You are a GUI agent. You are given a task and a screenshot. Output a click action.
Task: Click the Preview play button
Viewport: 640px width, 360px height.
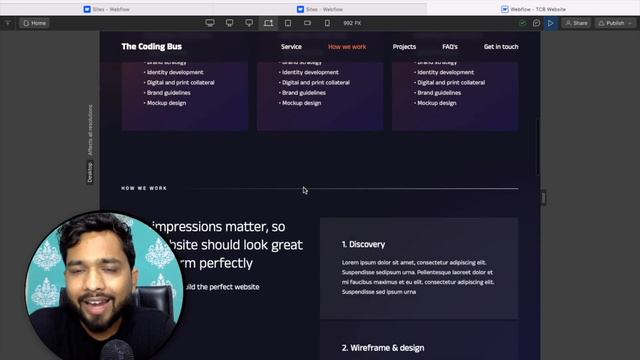click(x=551, y=23)
